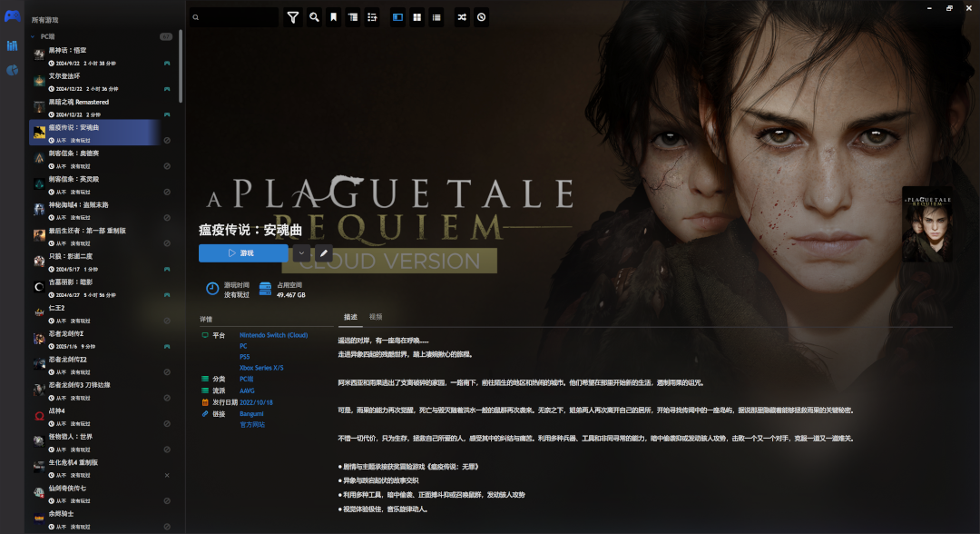The height and width of the screenshot is (534, 980).
Task: Click the PC platform link
Action: (243, 346)
